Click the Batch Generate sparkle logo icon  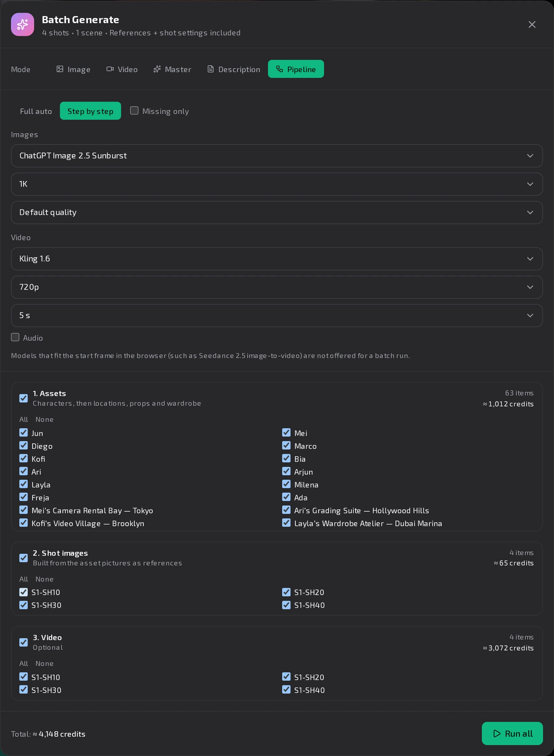[x=23, y=25]
